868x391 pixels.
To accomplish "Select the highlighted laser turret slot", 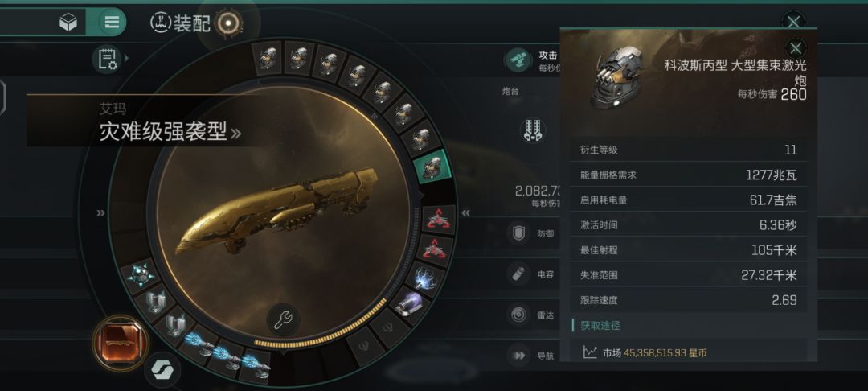I will click(x=432, y=167).
